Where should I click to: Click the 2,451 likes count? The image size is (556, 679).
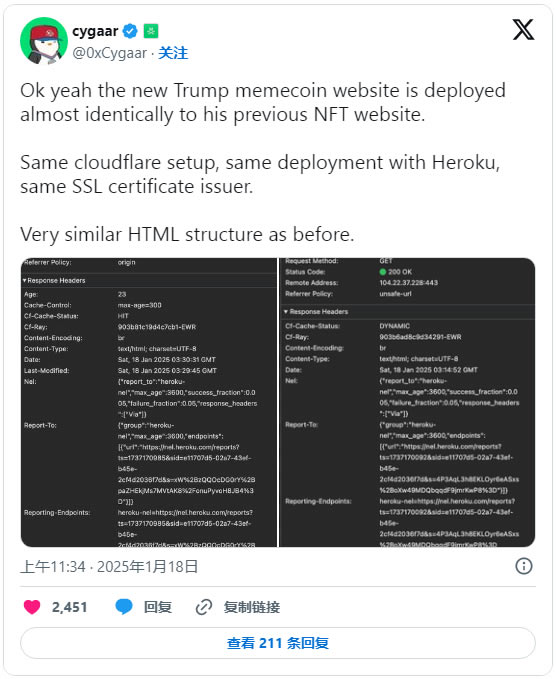point(70,607)
